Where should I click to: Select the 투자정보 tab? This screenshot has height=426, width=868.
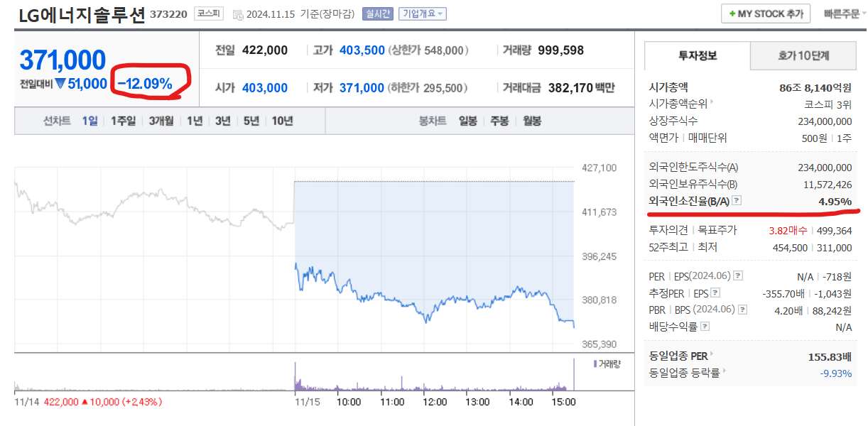pos(697,55)
